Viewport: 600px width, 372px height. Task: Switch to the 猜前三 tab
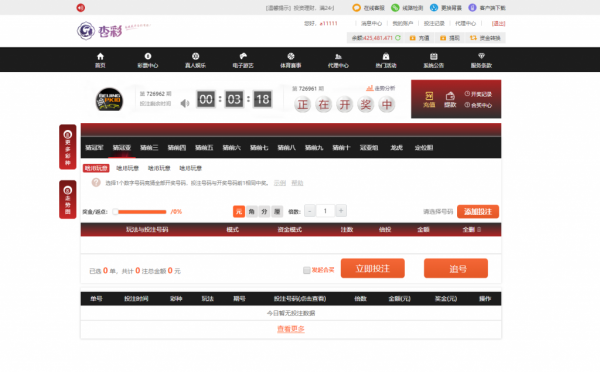point(149,148)
